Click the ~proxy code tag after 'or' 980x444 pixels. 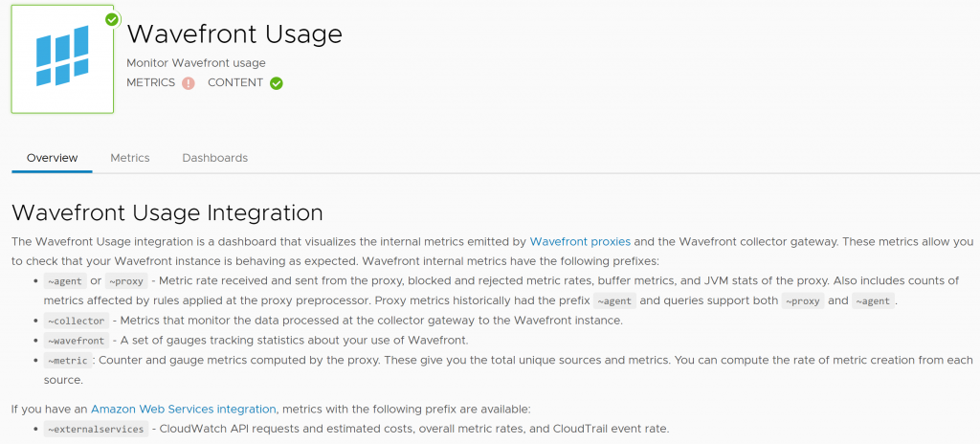pyautogui.click(x=126, y=280)
